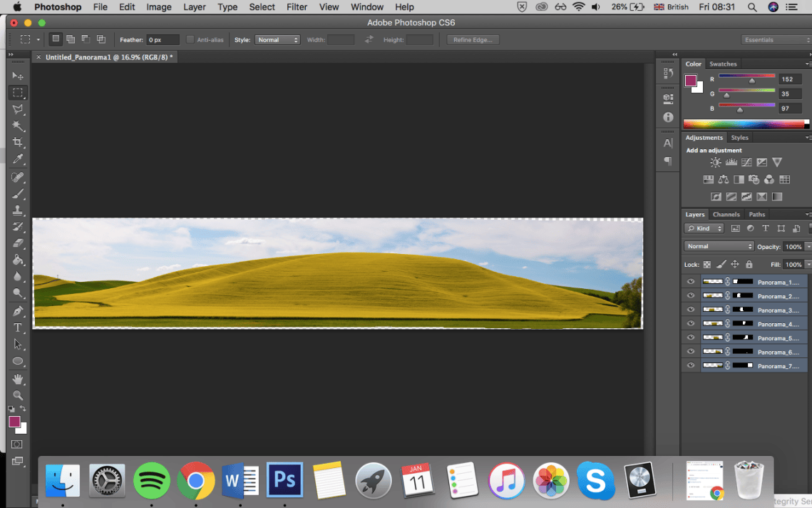Select the Horizontal Type tool
The image size is (812, 508).
(x=18, y=327)
